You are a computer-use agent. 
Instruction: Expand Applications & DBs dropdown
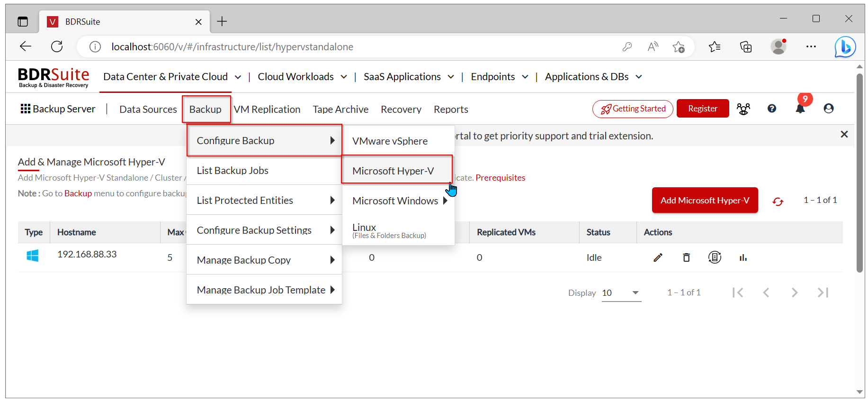[639, 77]
